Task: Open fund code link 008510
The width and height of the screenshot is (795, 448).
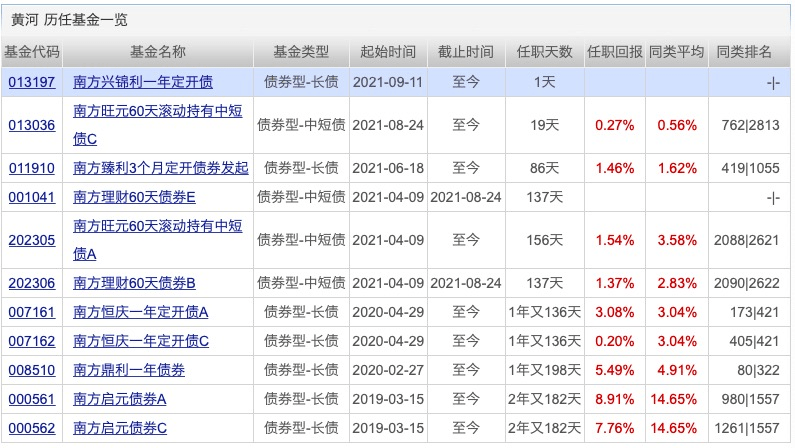Action: click(31, 370)
